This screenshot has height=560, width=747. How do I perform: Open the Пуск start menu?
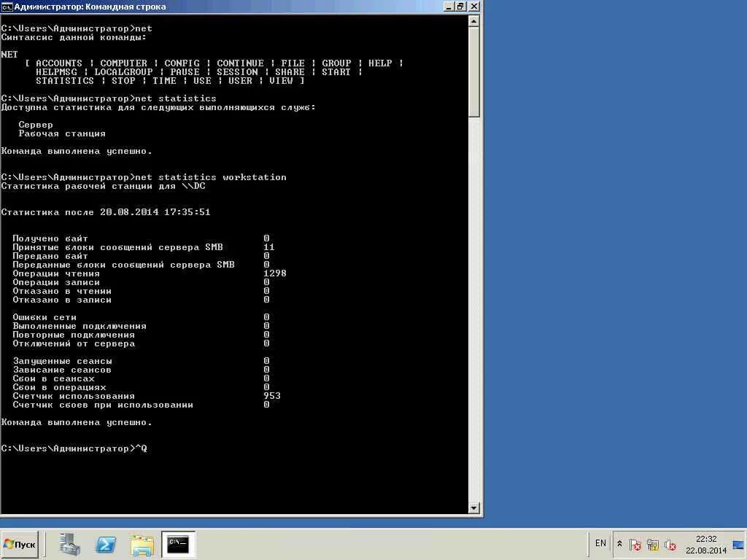coord(20,544)
